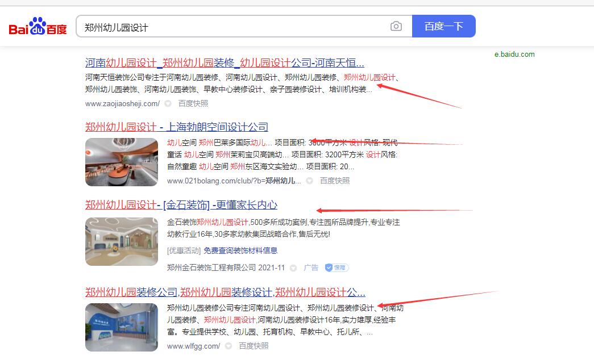The width and height of the screenshot is (594, 364).
Task: Click the orange lounge interior thumbnail
Action: point(122,162)
